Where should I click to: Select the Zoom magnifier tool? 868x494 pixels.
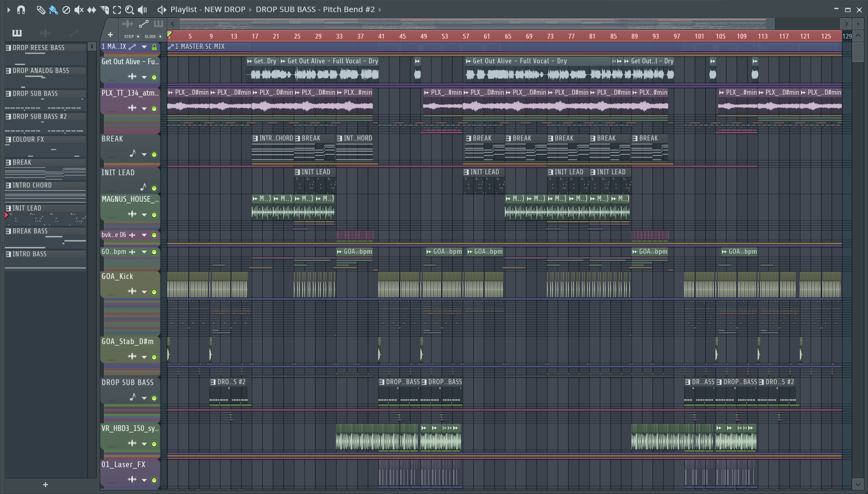(x=130, y=10)
